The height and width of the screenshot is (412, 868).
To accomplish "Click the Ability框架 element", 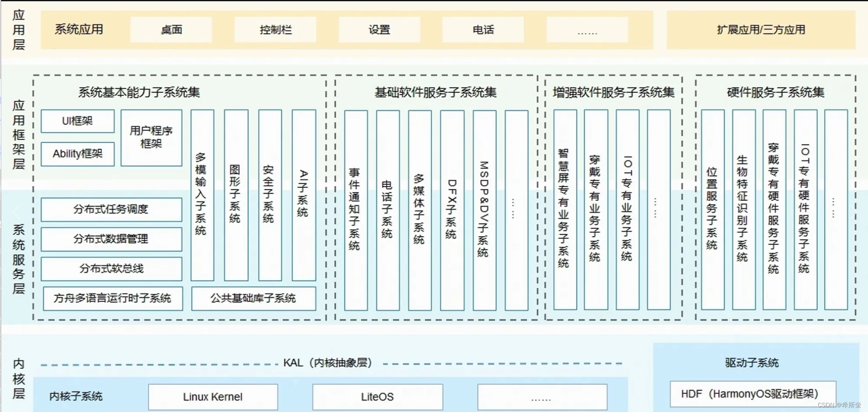I will [x=77, y=154].
